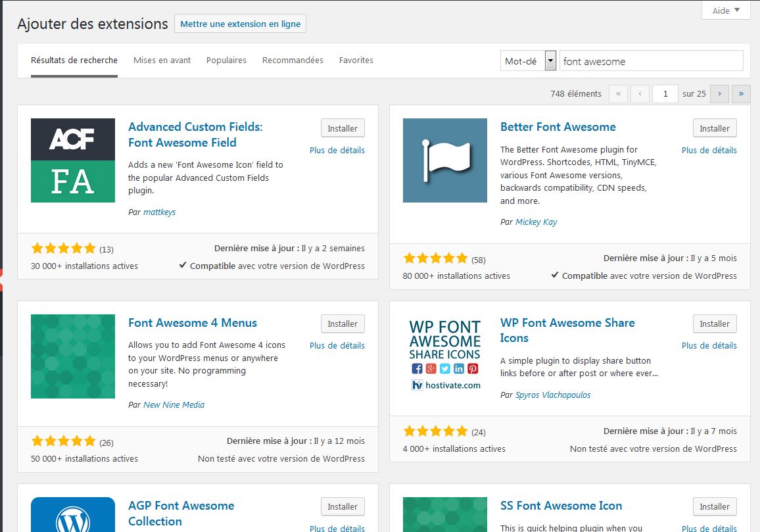Open the Mot-clé search type dropdown
Screen dimensions: 760x532
[528, 61]
